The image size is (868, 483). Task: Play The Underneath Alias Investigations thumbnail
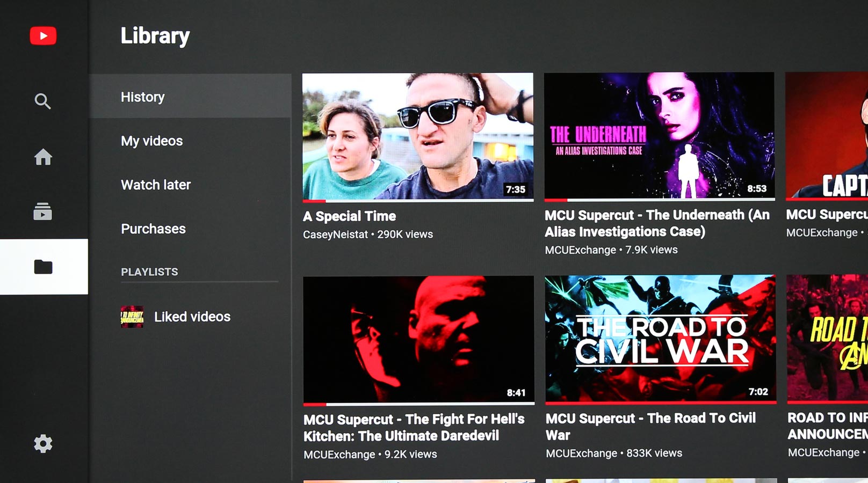[660, 136]
